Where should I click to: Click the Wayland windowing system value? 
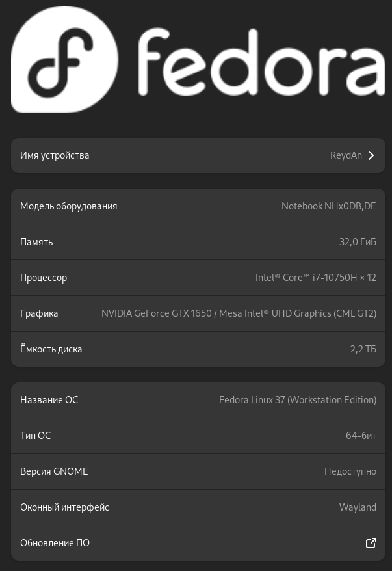coord(358,507)
